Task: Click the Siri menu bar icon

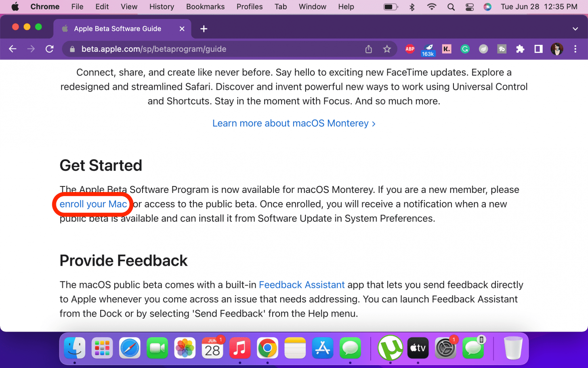Action: coord(487,6)
